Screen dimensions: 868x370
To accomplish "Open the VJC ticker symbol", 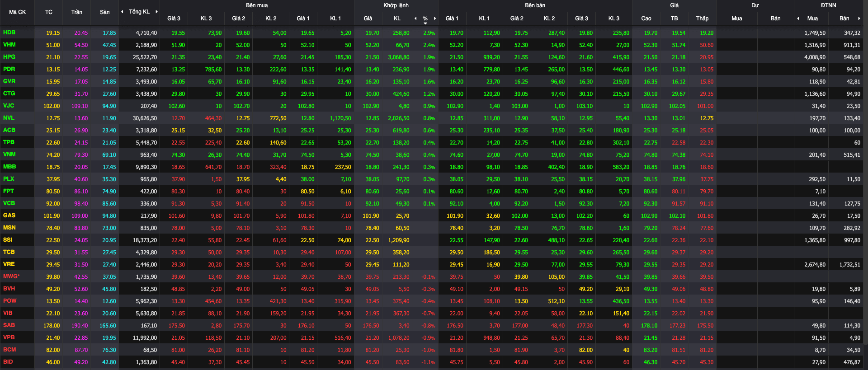I will tap(9, 106).
